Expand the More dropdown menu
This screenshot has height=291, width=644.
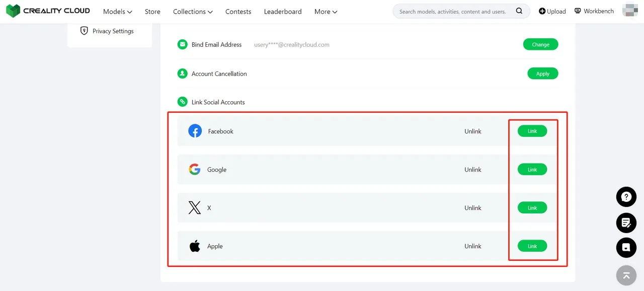point(326,12)
